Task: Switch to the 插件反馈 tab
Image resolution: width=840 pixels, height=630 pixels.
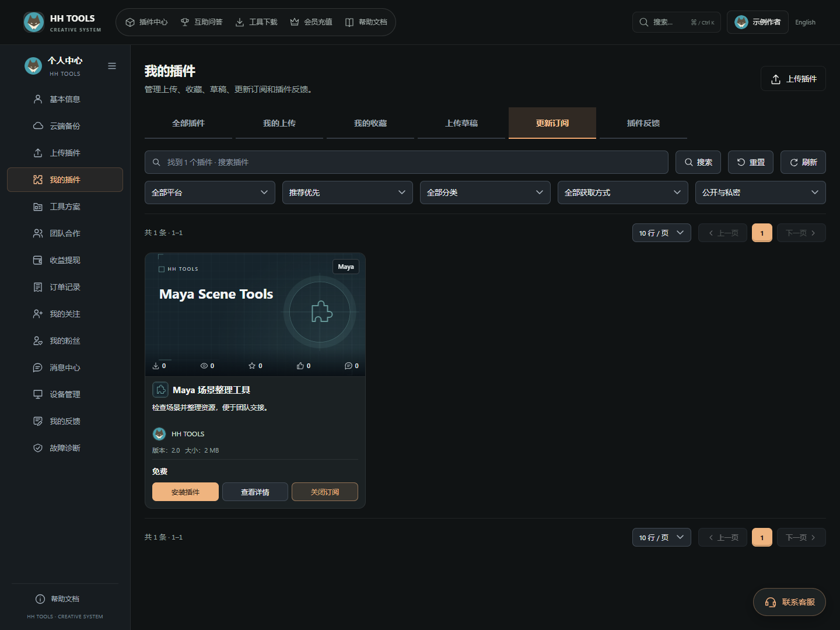Action: tap(643, 123)
